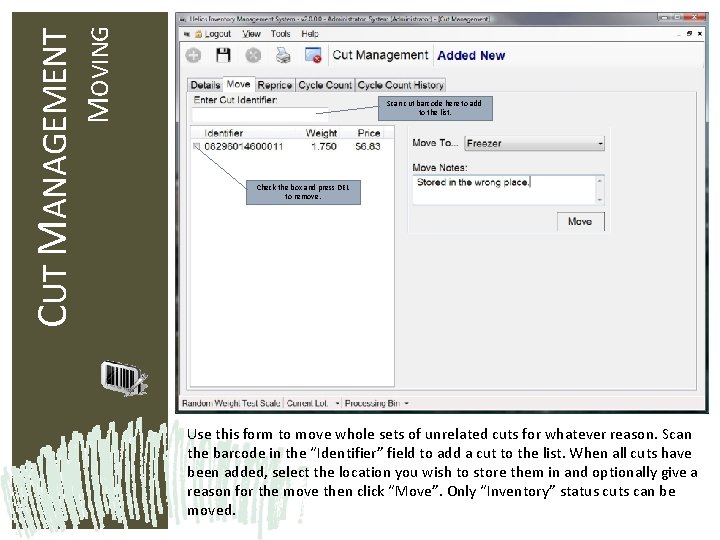Screen dimensions: 720x540
Task: Click the grey Cancel toolbar icon
Action: point(253,56)
